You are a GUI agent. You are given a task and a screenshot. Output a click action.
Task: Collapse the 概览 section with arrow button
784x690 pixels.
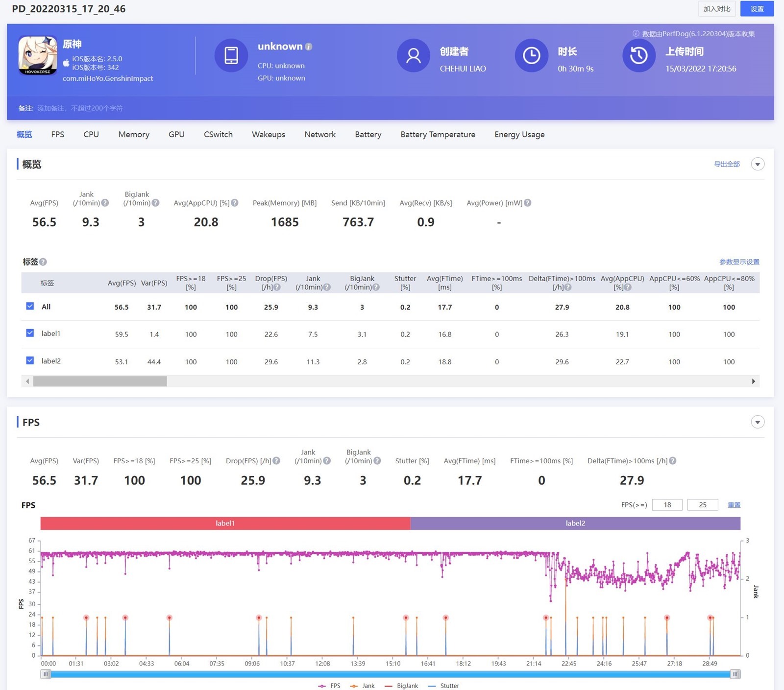pyautogui.click(x=758, y=164)
